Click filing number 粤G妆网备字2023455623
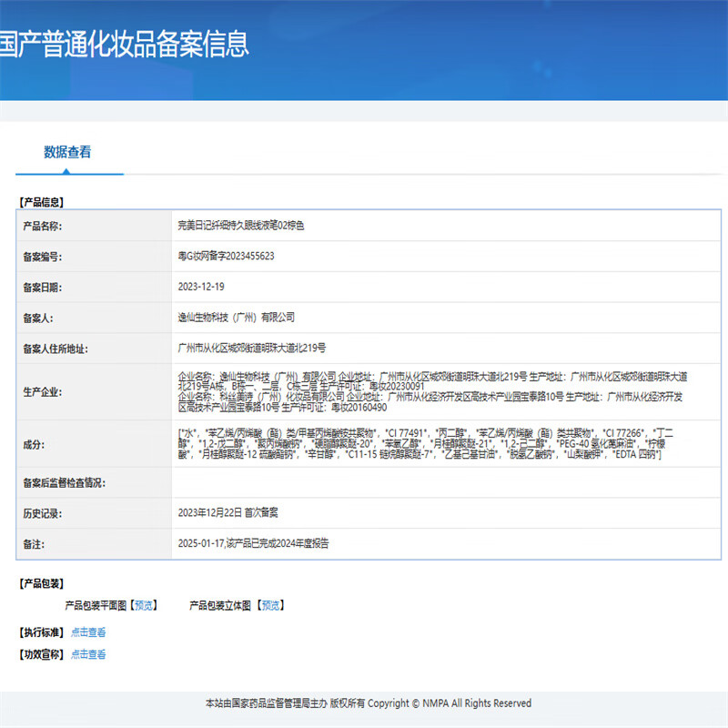The height and width of the screenshot is (728, 728). pos(226,257)
